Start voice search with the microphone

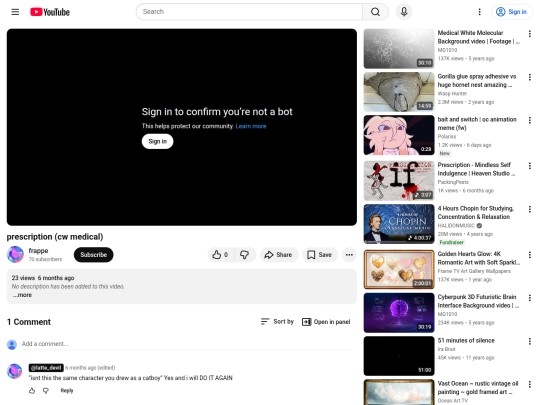[404, 12]
